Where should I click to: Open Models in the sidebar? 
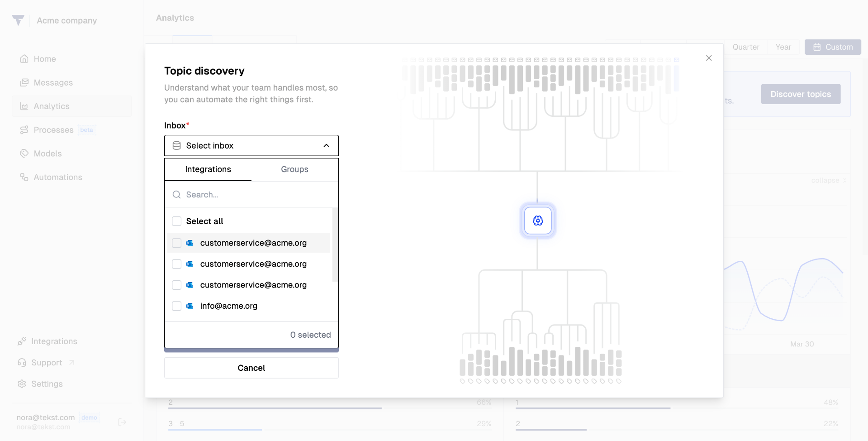pos(72,153)
